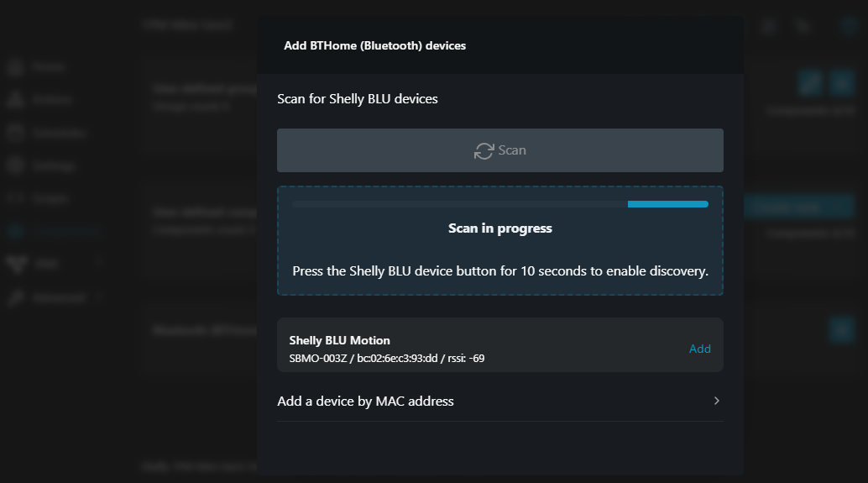The image size is (868, 483).
Task: Expand the Advanced sidebar section arrow
Action: 99,297
